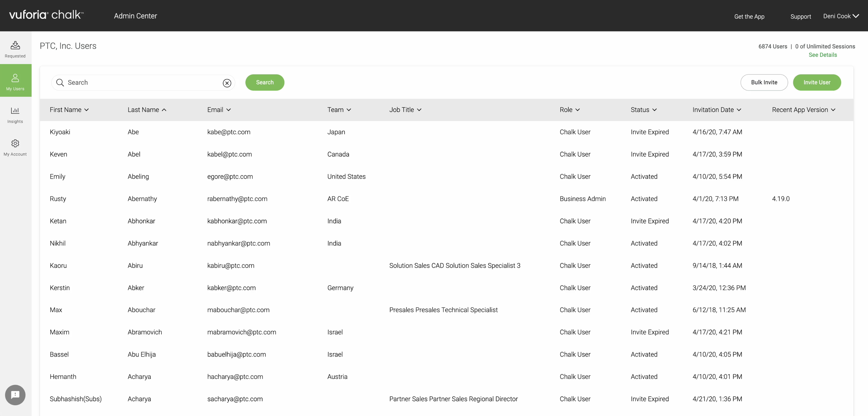Click Partner Sales Regional Director job title
The height and width of the screenshot is (416, 868).
pos(453,399)
